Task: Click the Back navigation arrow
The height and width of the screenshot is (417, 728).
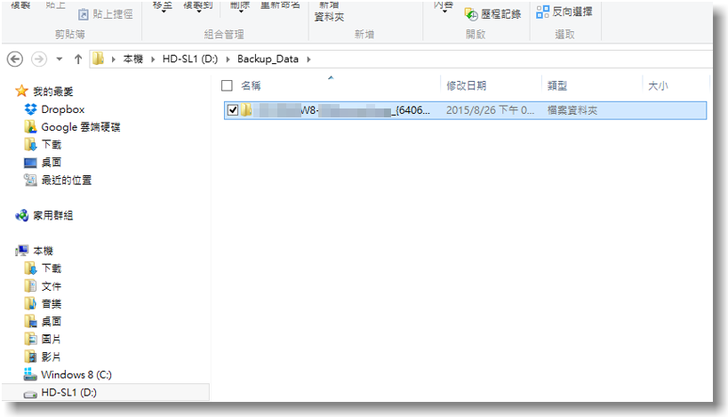Action: coord(15,59)
